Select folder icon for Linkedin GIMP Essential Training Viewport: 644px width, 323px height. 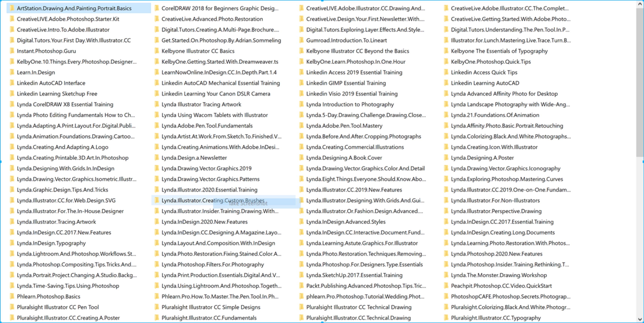click(301, 83)
